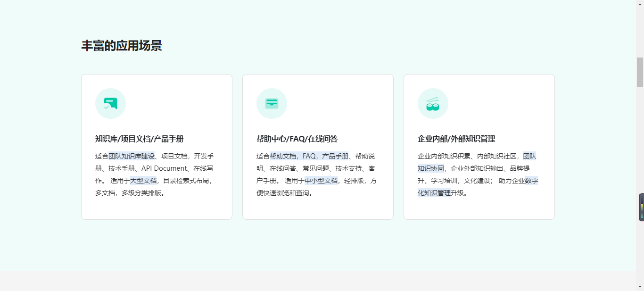Click highlighted text 大型文档
This screenshot has height=291, width=644.
[143, 181]
